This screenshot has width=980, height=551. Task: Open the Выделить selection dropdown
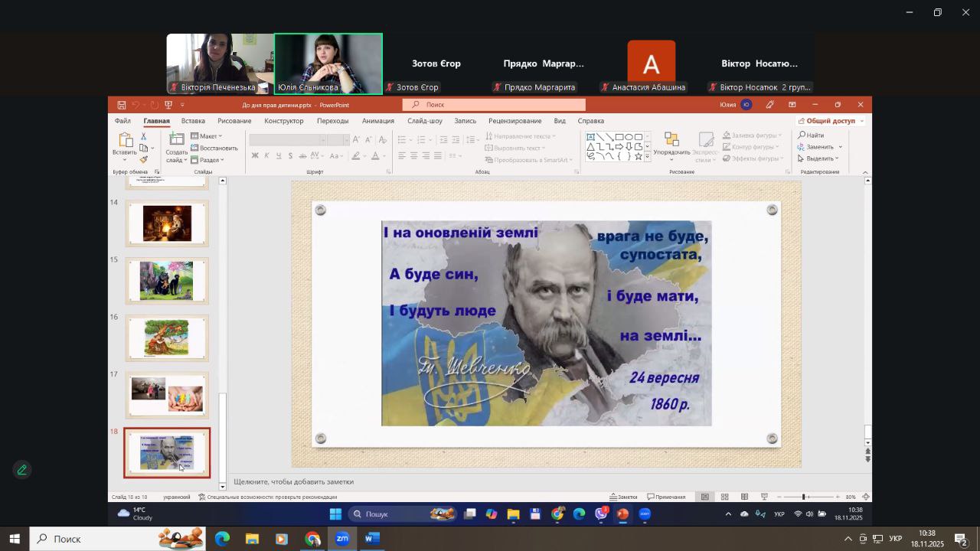pos(818,158)
